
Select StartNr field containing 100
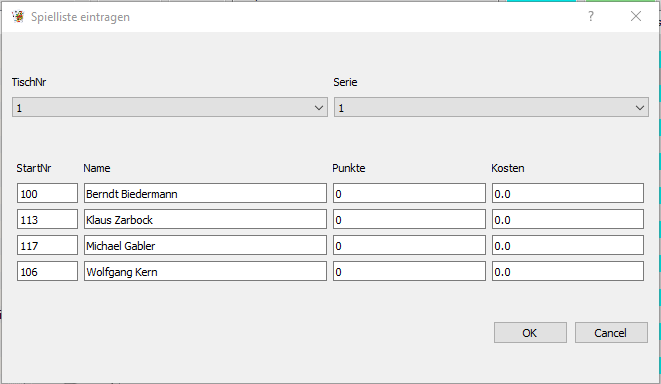coord(47,193)
